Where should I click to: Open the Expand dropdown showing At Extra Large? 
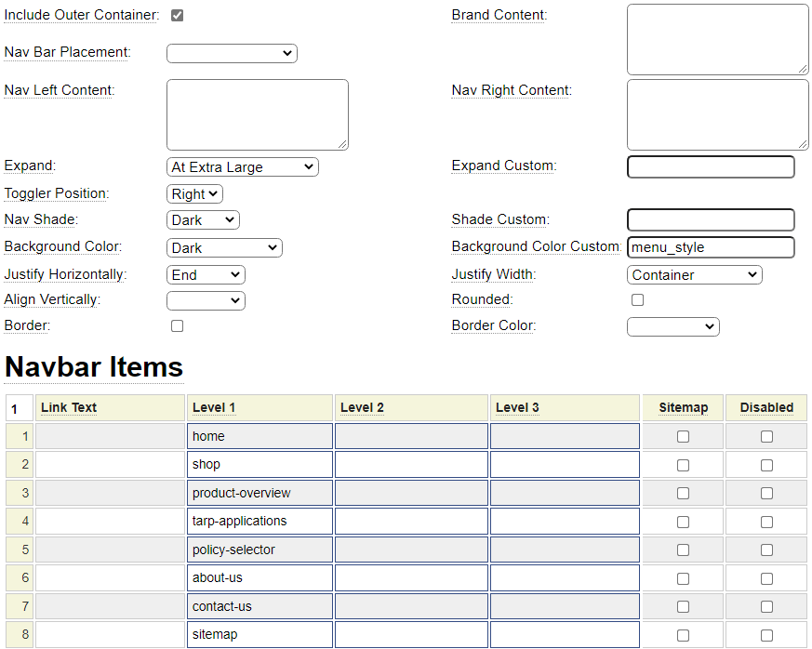point(242,167)
